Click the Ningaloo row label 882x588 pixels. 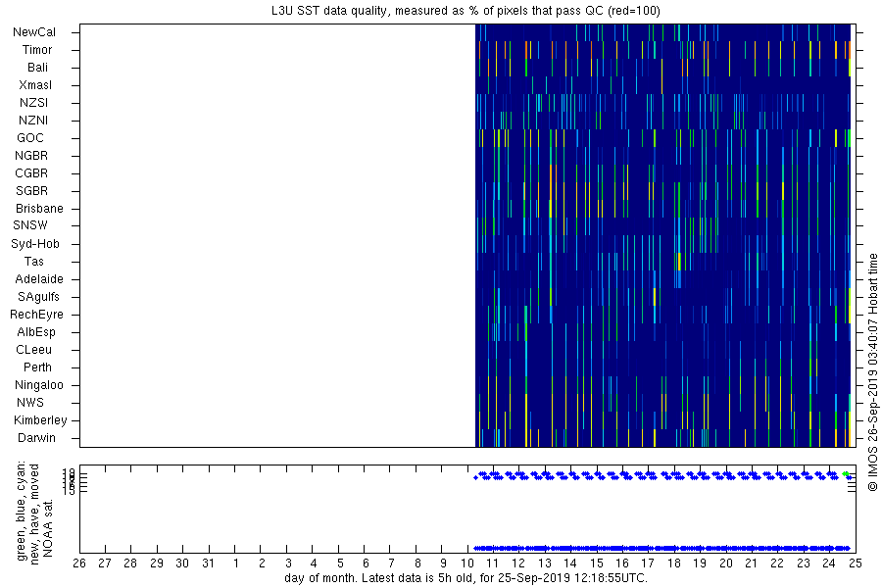[39, 385]
